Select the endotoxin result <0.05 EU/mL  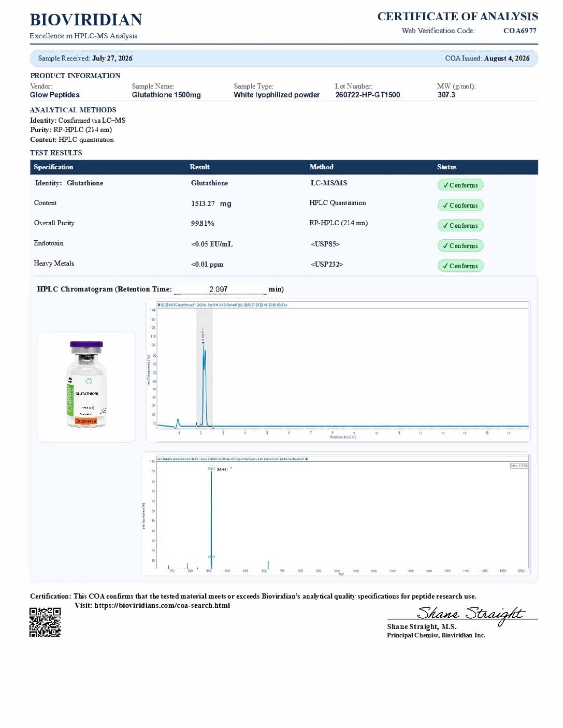coord(212,244)
